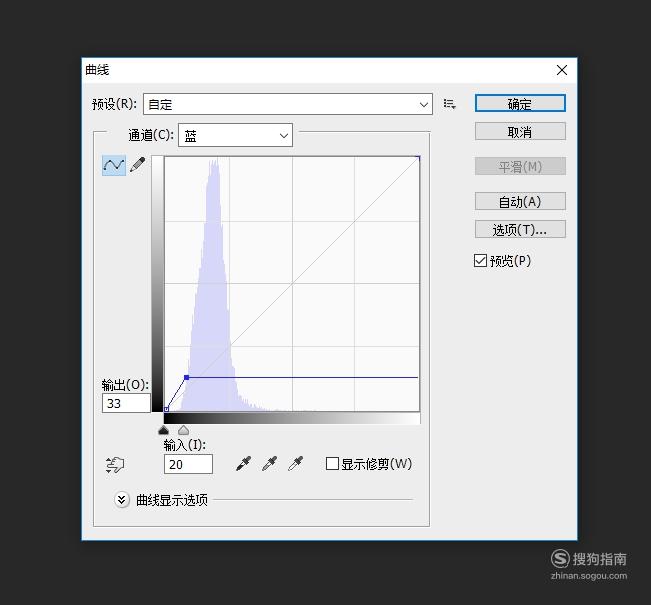This screenshot has width=651, height=605.
Task: Pick the black point eyedropper
Action: click(243, 463)
